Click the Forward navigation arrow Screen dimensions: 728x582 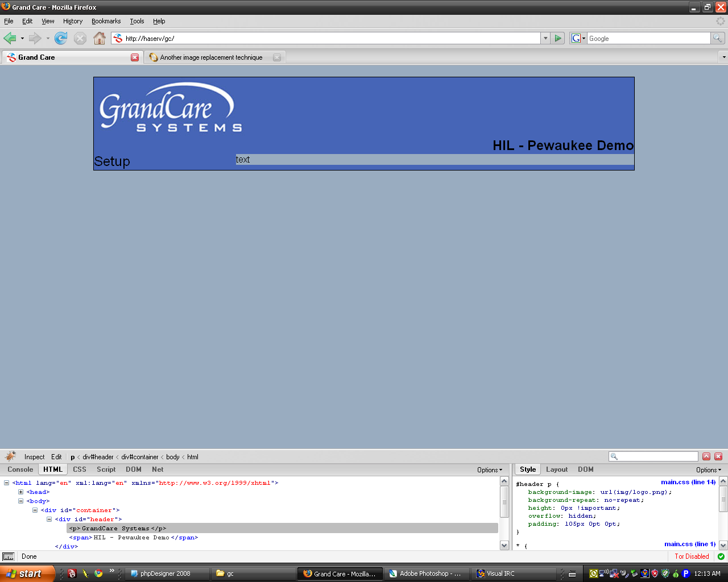point(35,38)
